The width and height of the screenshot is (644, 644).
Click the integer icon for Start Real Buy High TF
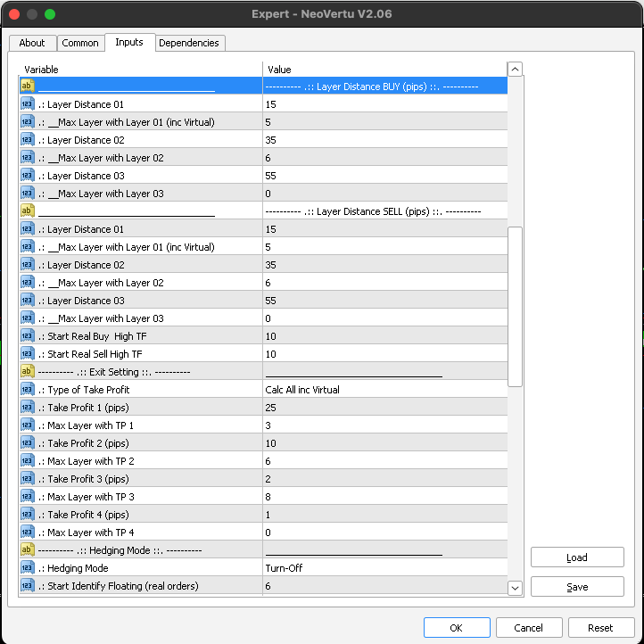(x=27, y=336)
